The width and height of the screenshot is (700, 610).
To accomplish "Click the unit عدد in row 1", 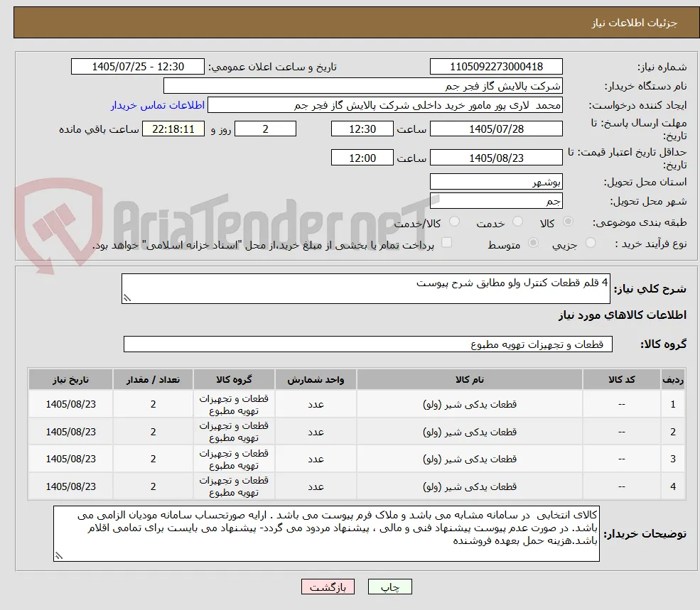I will coord(316,404).
